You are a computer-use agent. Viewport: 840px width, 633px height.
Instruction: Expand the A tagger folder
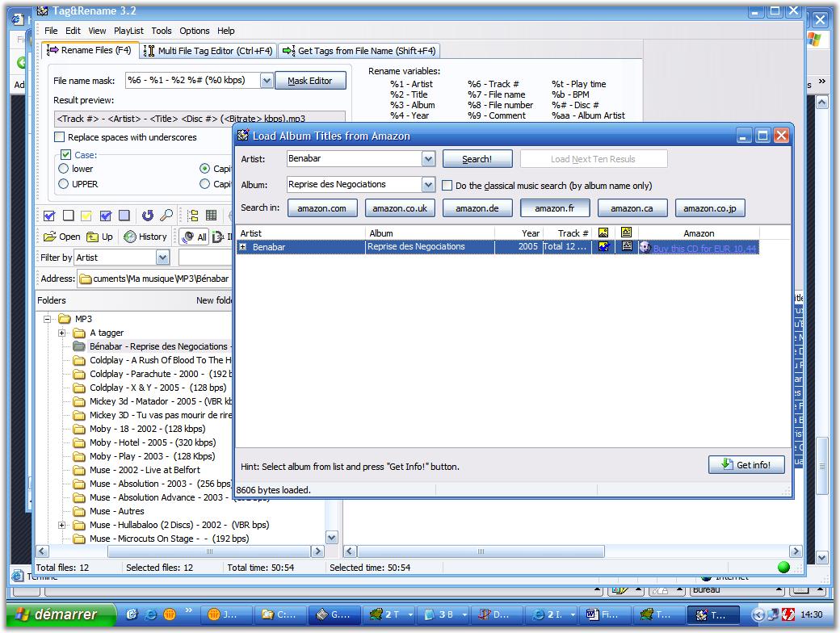(62, 333)
